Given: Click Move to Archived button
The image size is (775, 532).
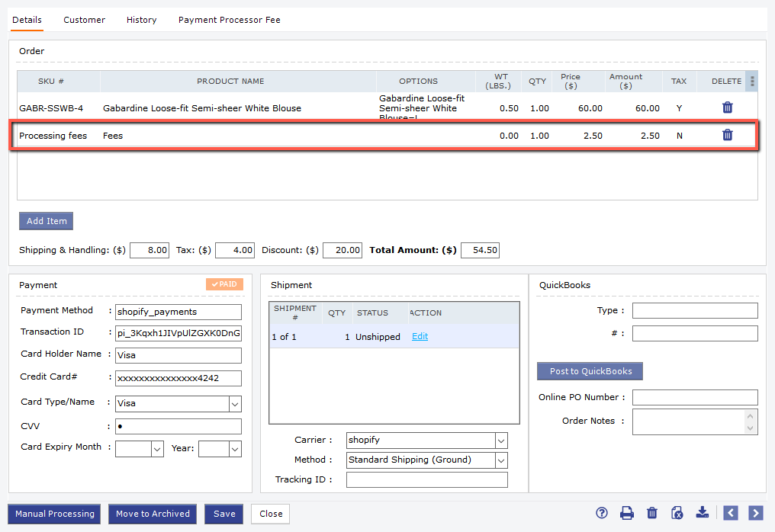Looking at the screenshot, I should [x=153, y=514].
